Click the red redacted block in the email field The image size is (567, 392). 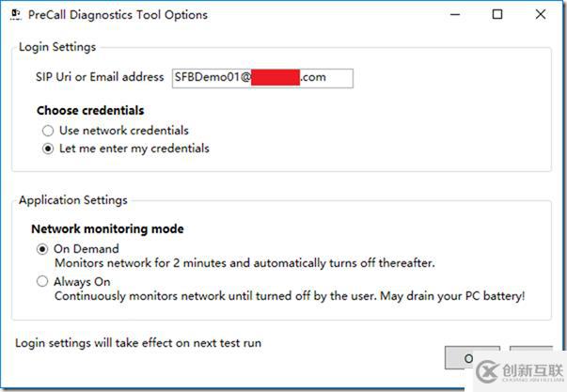[x=276, y=77]
